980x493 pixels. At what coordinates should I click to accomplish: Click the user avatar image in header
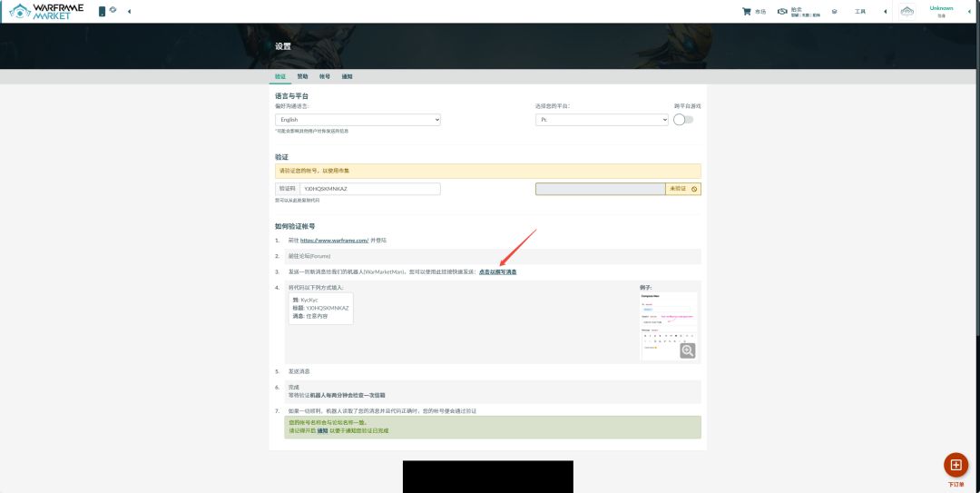[x=906, y=11]
